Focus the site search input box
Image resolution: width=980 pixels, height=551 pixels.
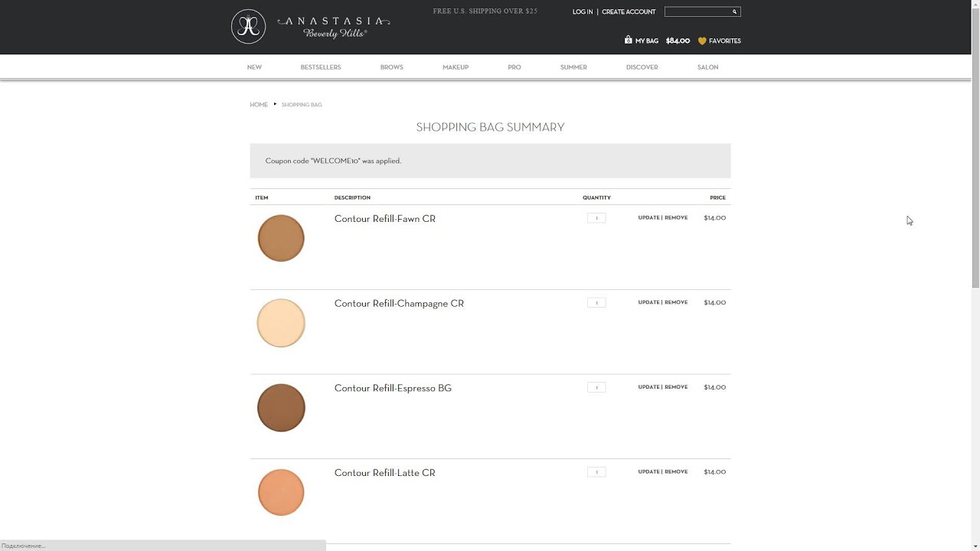pos(697,11)
